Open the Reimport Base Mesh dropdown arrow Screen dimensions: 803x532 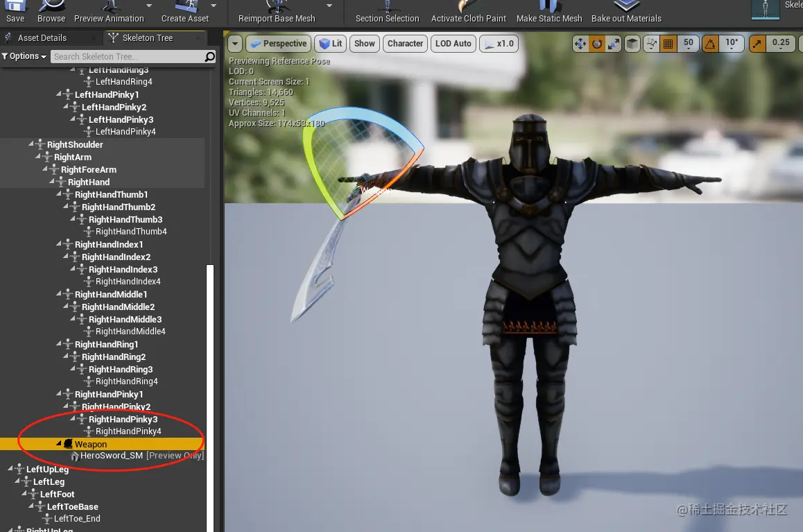click(x=329, y=6)
